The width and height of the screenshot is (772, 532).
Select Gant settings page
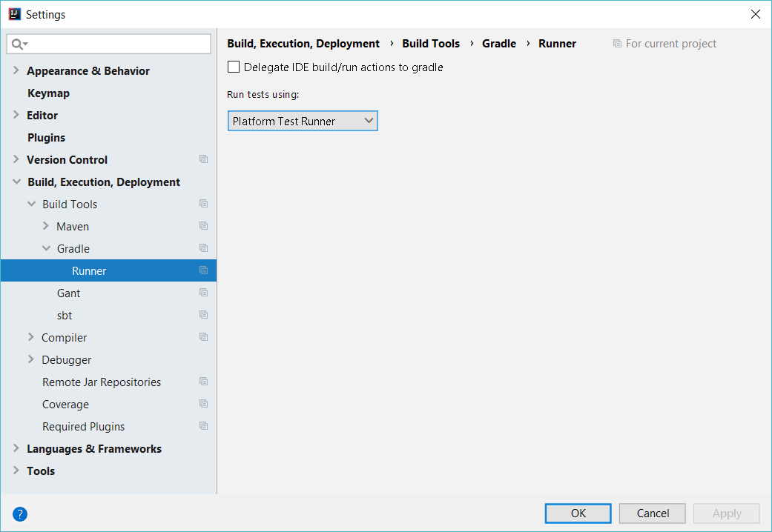point(68,293)
